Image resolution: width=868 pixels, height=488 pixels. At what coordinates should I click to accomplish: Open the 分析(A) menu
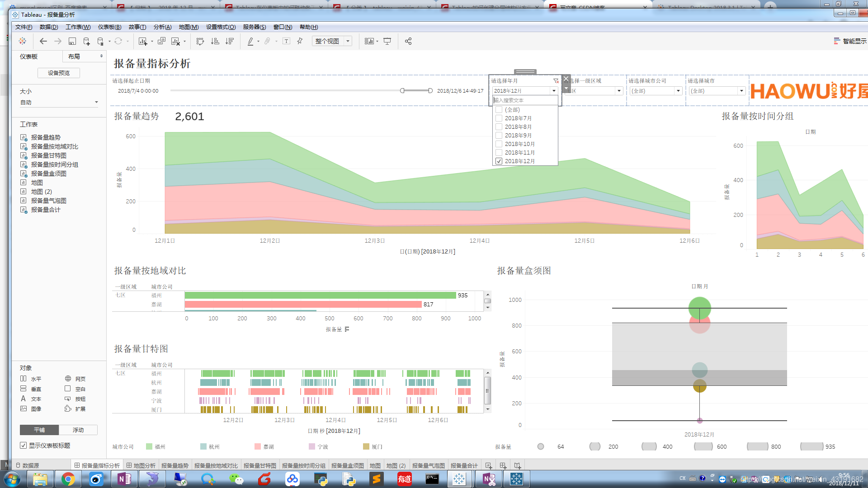162,27
